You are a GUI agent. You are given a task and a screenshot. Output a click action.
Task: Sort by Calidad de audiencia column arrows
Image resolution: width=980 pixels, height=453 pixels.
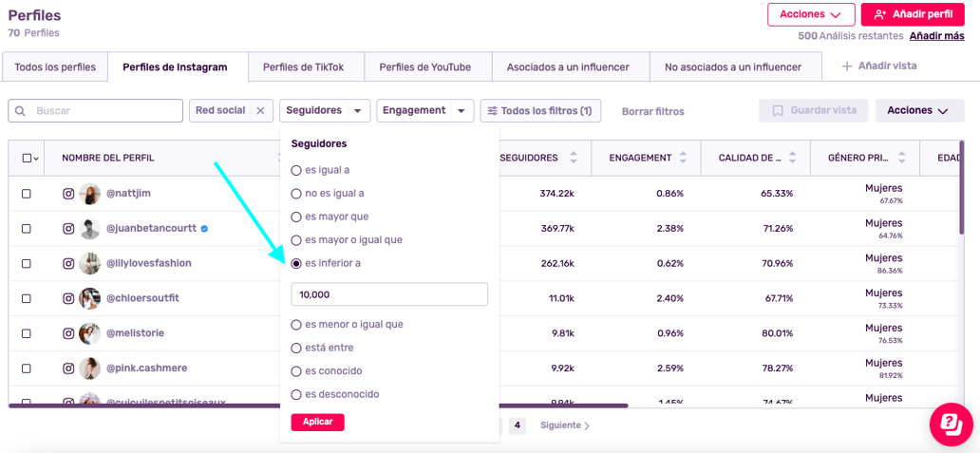[793, 158]
